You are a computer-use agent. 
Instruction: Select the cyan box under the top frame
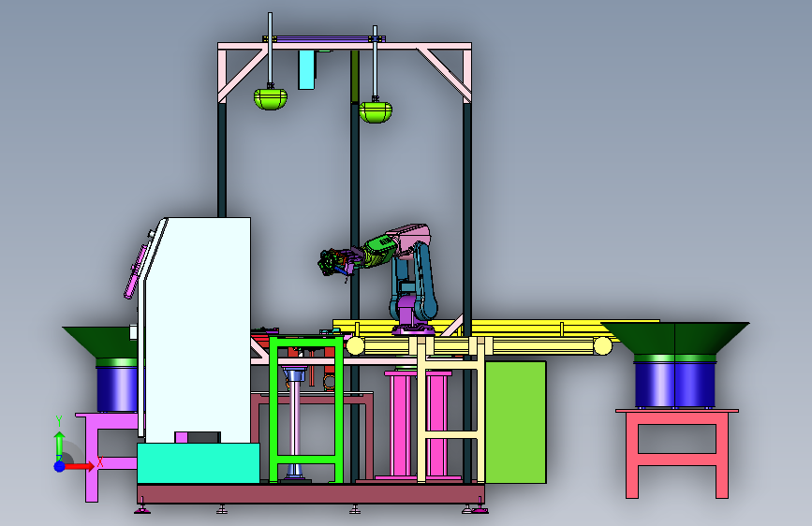click(306, 70)
